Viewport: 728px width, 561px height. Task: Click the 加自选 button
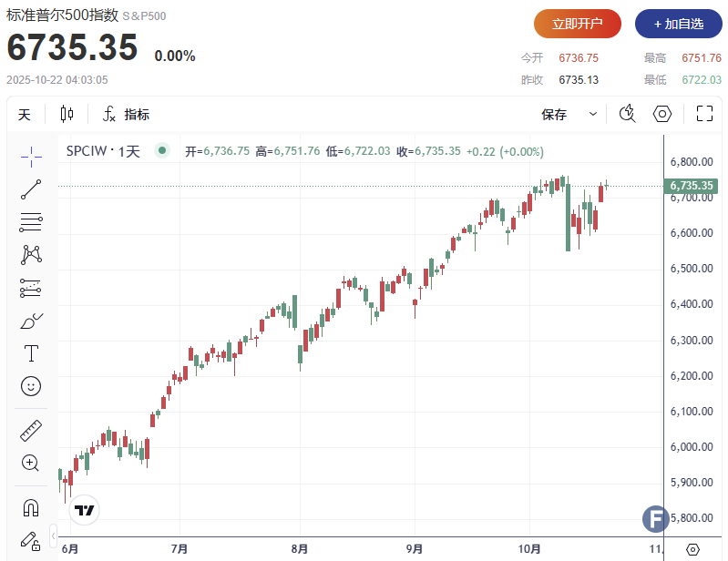click(679, 24)
